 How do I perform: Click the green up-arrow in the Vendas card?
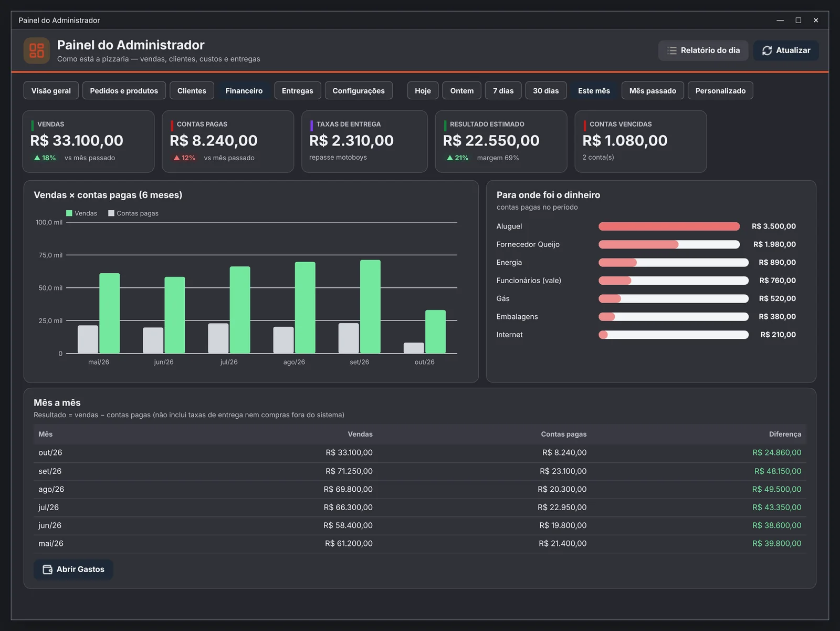[x=37, y=158]
